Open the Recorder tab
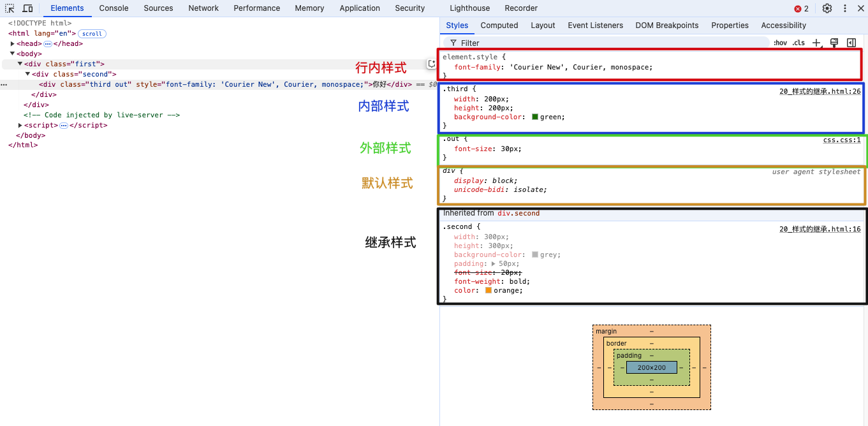 click(x=521, y=8)
